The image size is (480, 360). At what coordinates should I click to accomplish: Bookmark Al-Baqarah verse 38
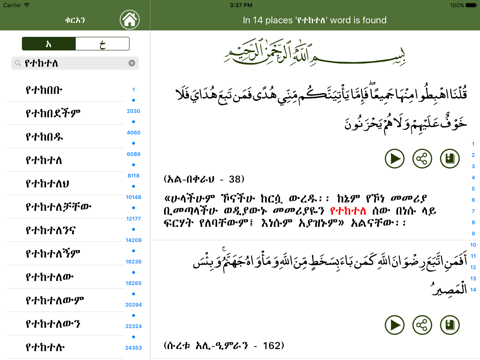pyautogui.click(x=450, y=159)
